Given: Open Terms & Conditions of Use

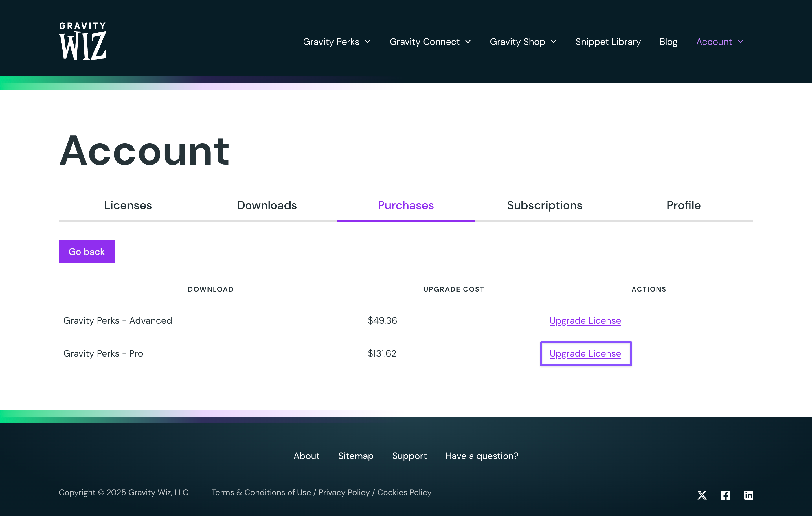Looking at the screenshot, I should click(x=261, y=492).
